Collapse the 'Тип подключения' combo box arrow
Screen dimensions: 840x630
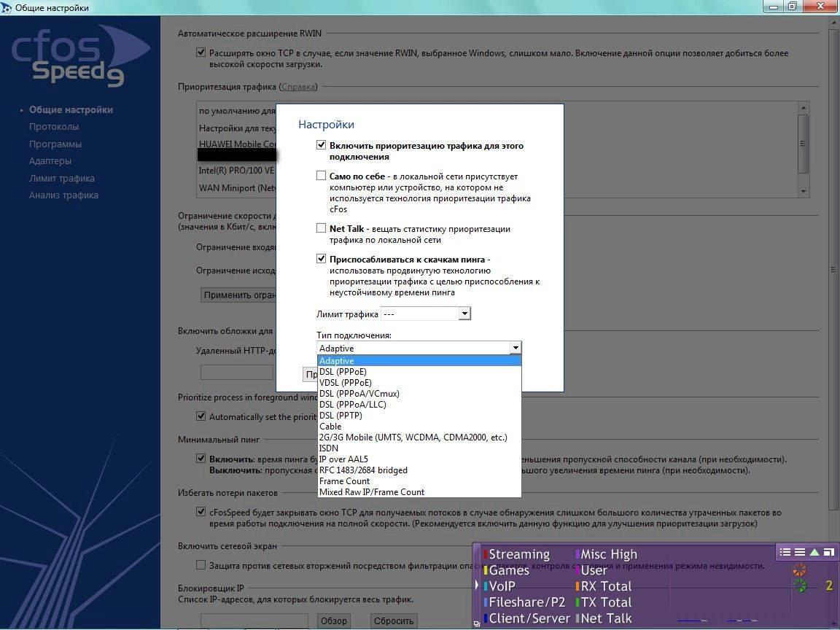(516, 348)
